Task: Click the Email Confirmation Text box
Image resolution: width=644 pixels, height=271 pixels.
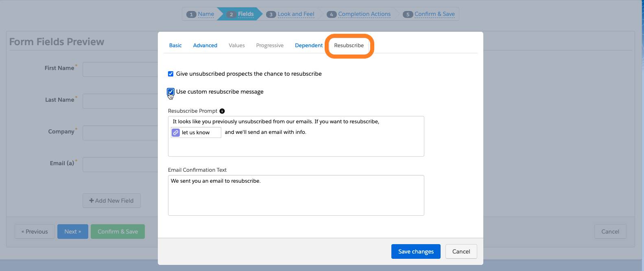Action: (x=296, y=195)
